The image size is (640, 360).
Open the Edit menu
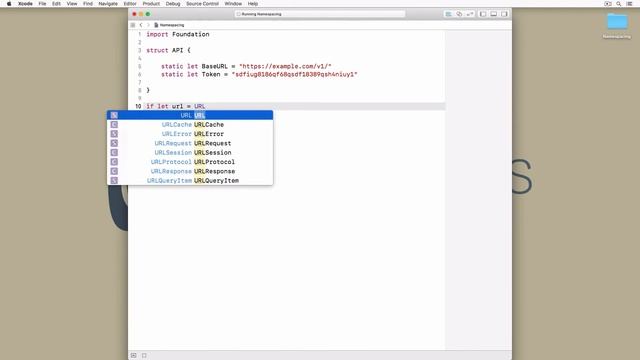(56, 4)
